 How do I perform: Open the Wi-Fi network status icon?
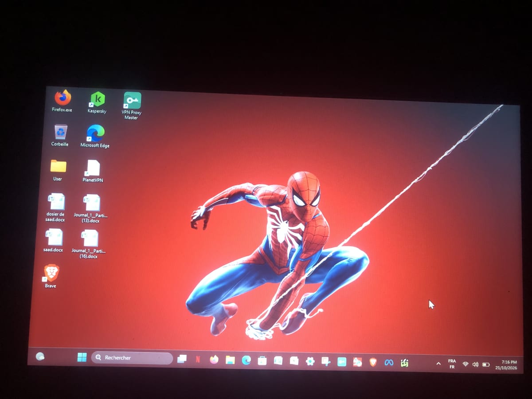point(465,364)
